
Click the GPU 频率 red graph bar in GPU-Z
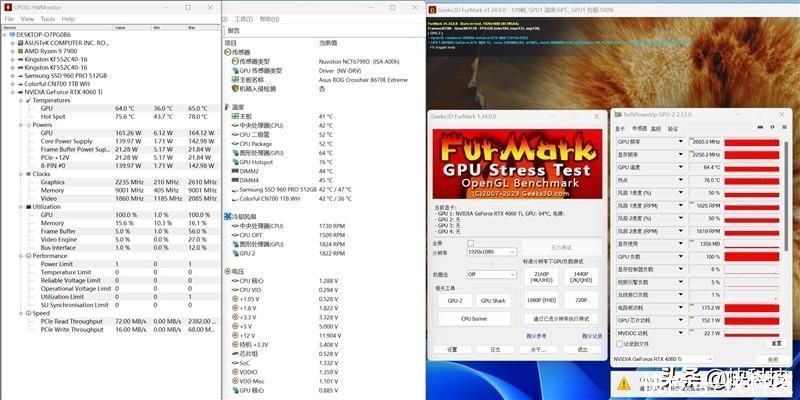[752, 142]
